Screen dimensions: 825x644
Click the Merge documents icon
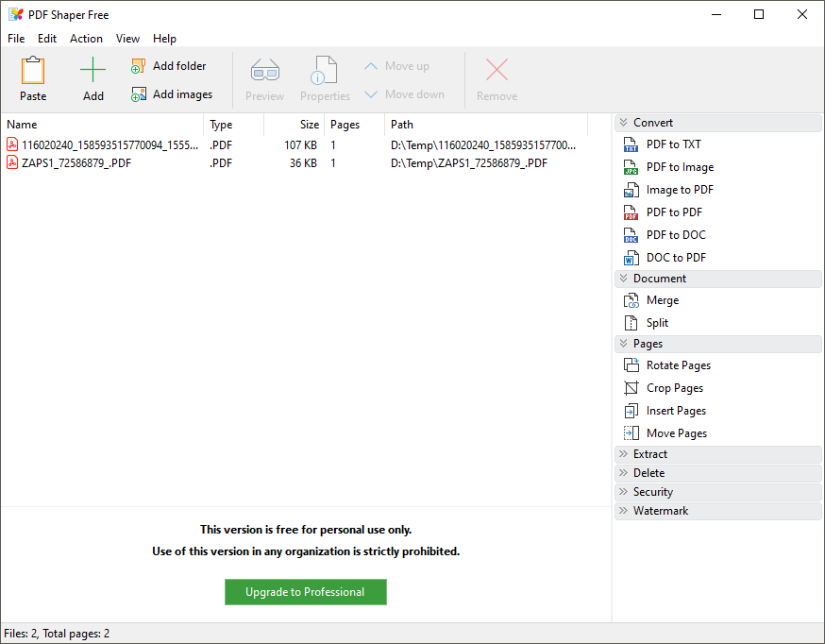point(631,300)
